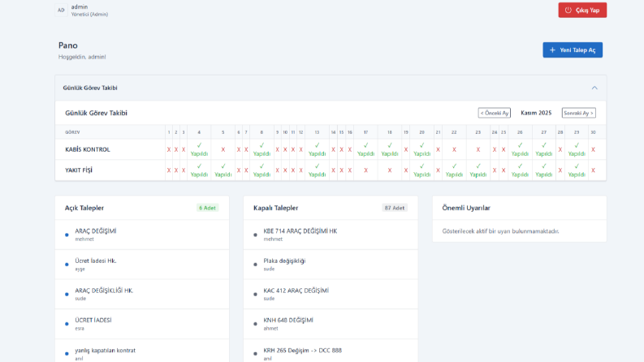This screenshot has height=362, width=644.
Task: Open KAC 412 ARAÇ DEĞİŞİMİ closed request
Action: pos(331,295)
